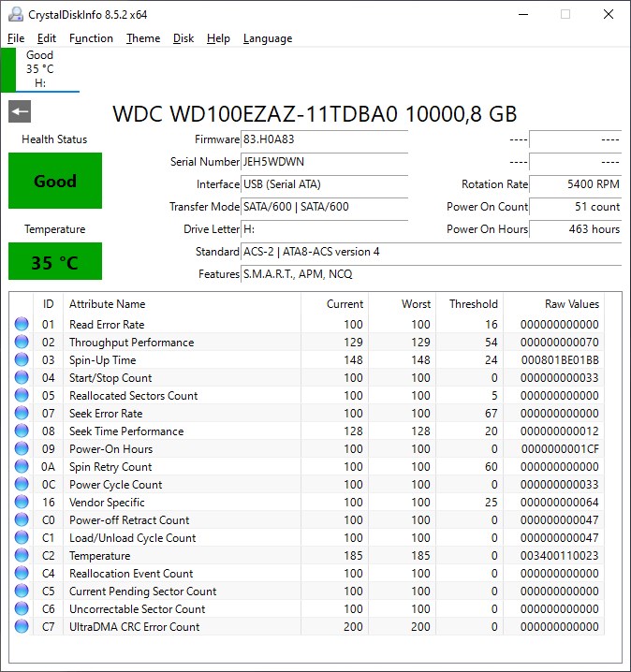Click the Transfer Mode field SATA/600
This screenshot has height=672, width=631.
click(x=324, y=207)
